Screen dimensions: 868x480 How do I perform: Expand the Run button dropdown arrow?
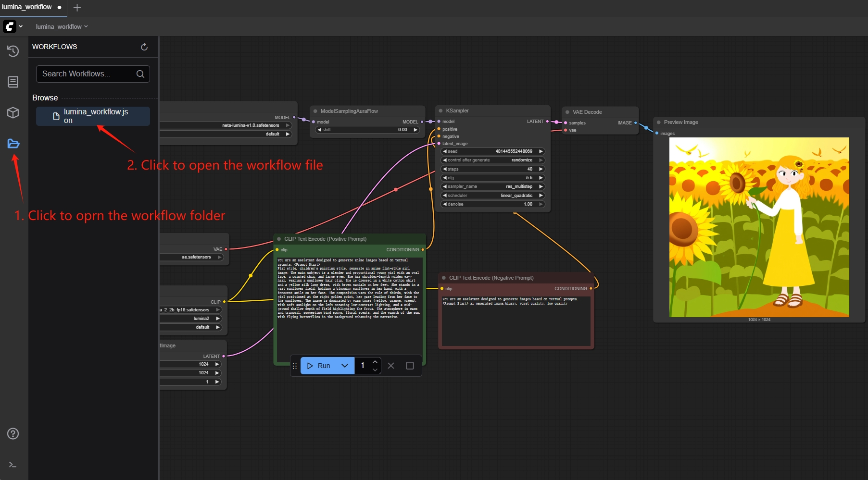tap(345, 366)
